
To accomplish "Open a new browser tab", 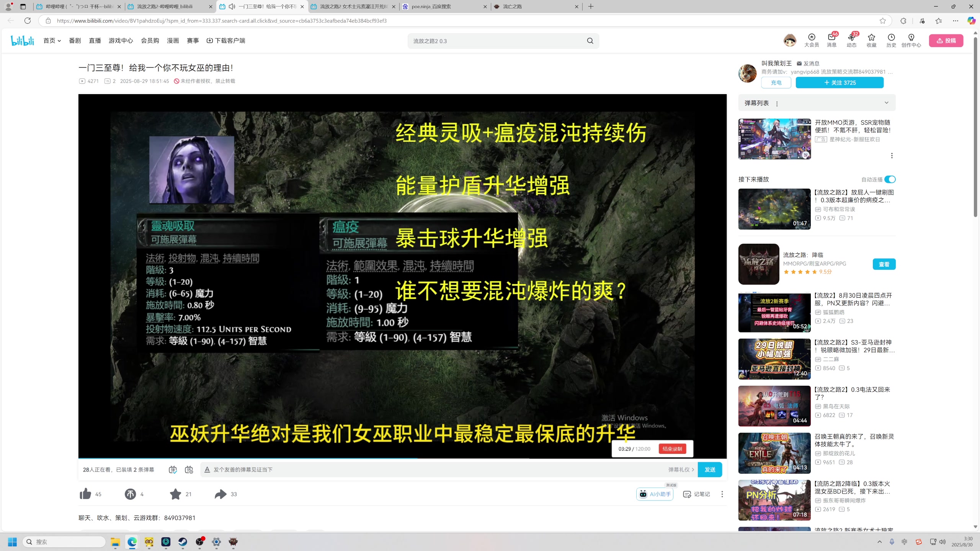I will click(x=591, y=7).
